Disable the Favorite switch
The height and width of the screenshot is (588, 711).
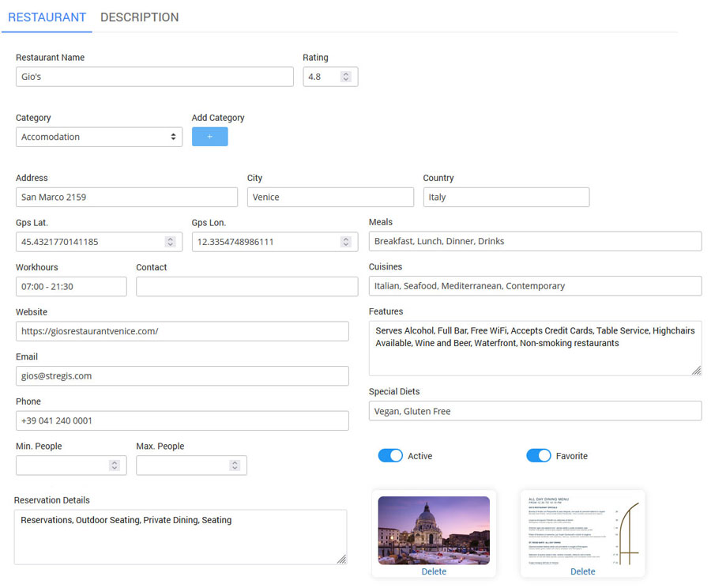pyautogui.click(x=538, y=456)
